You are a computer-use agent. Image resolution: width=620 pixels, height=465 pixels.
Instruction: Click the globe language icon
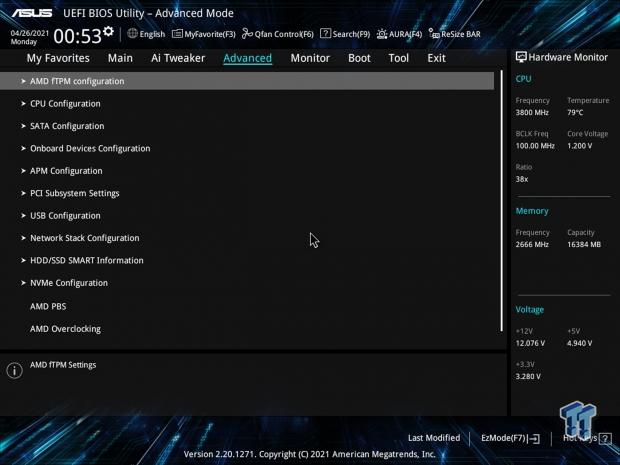132,34
